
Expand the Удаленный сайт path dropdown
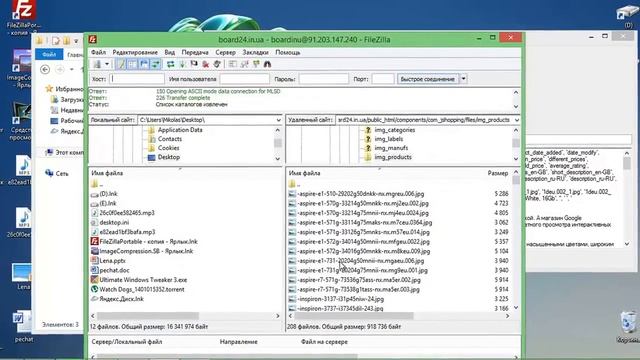(x=517, y=120)
